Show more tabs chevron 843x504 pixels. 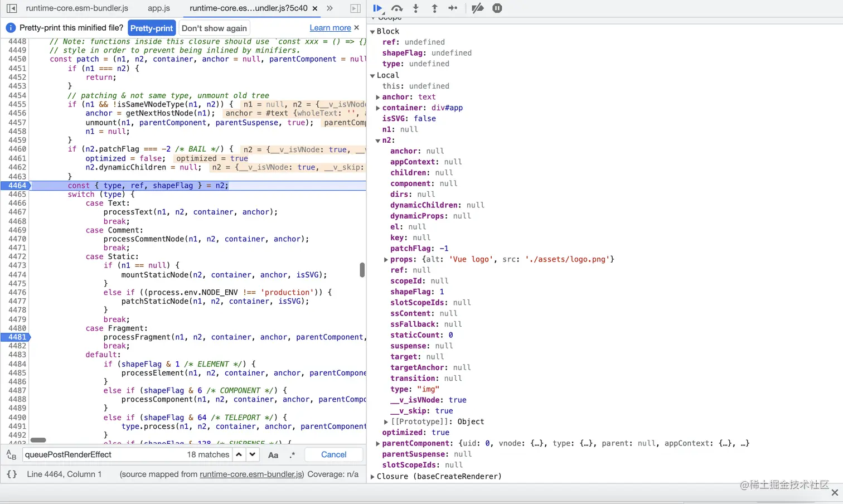(x=330, y=8)
